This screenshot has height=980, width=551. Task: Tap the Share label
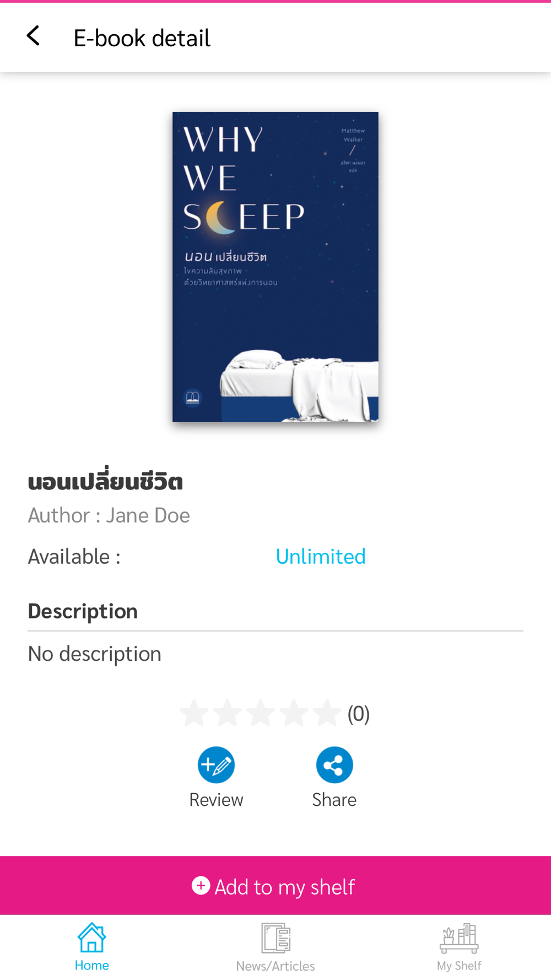(x=334, y=800)
